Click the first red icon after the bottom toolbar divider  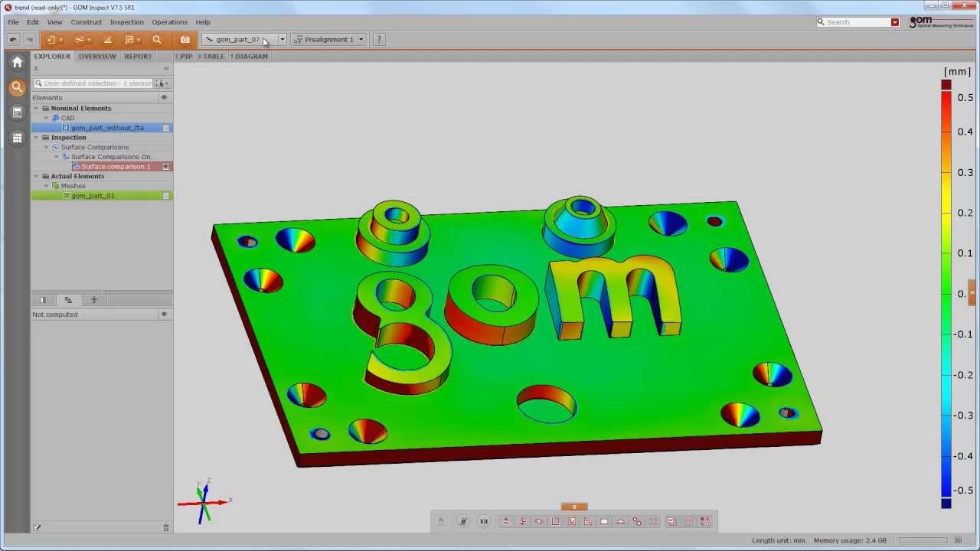click(506, 522)
